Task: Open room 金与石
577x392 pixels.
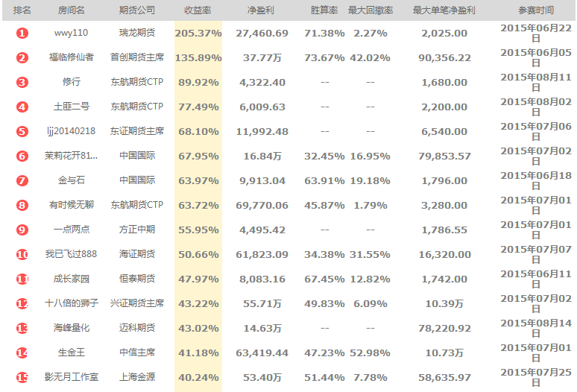Action: [72, 180]
